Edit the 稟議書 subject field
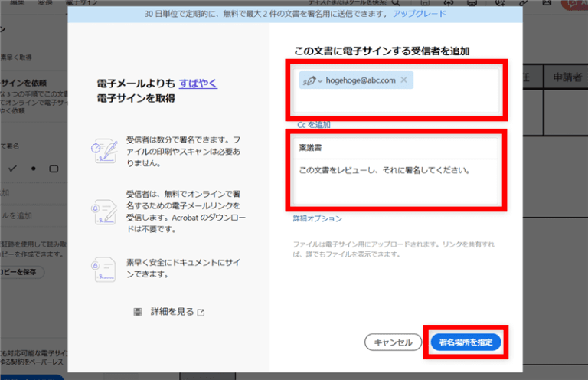The width and height of the screenshot is (588, 380). (x=394, y=149)
